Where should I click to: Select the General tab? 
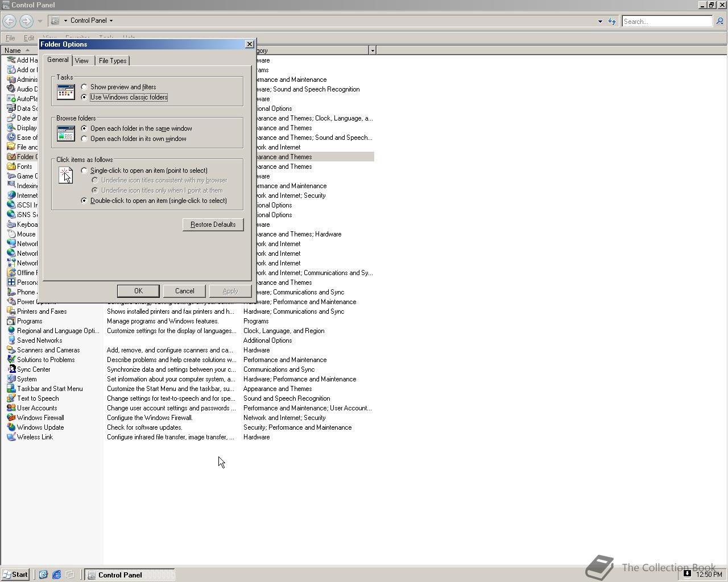click(x=57, y=60)
